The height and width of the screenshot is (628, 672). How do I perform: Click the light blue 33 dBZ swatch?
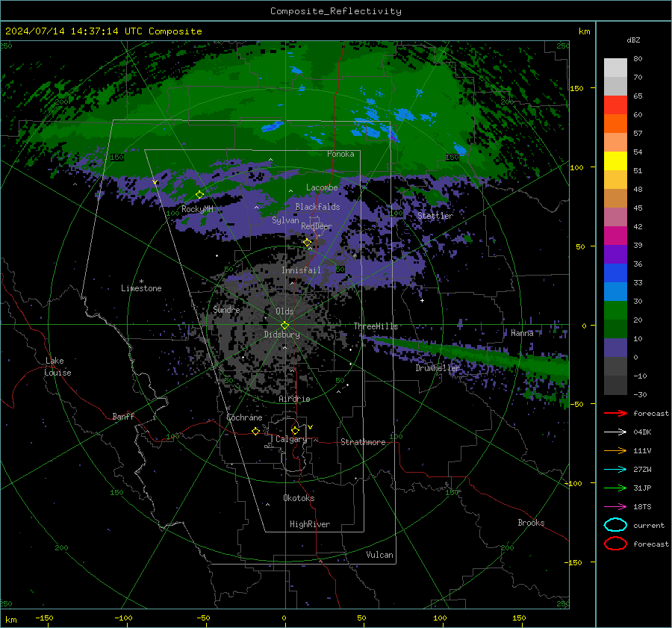coord(615,292)
